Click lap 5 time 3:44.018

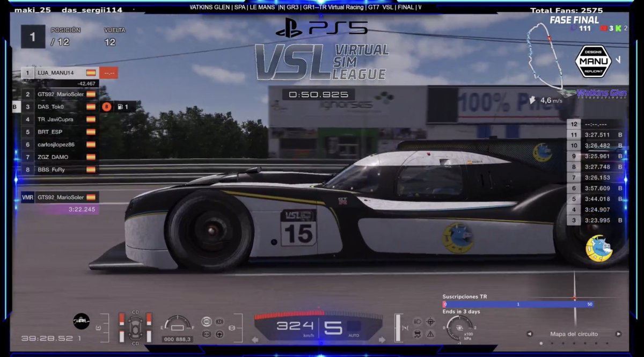click(597, 199)
